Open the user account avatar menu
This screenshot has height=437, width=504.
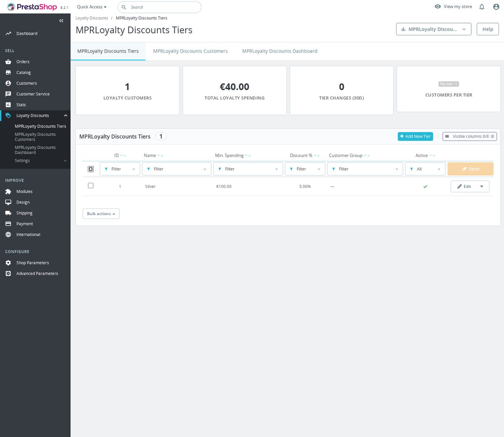click(x=496, y=7)
